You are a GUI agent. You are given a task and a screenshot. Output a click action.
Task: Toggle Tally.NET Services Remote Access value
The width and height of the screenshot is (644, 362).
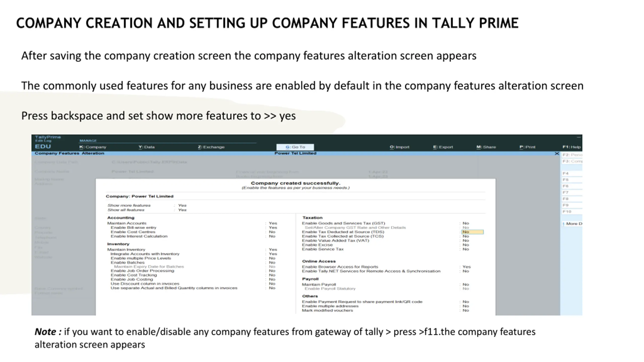(x=466, y=271)
